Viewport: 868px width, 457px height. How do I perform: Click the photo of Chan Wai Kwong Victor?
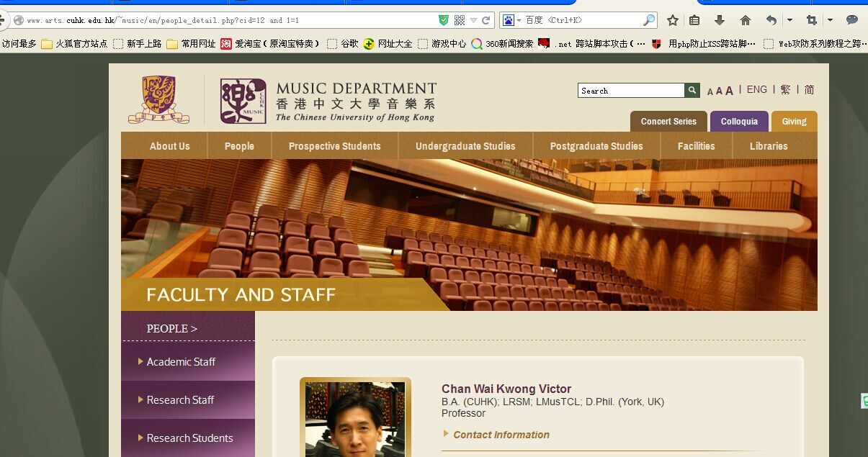(x=355, y=419)
